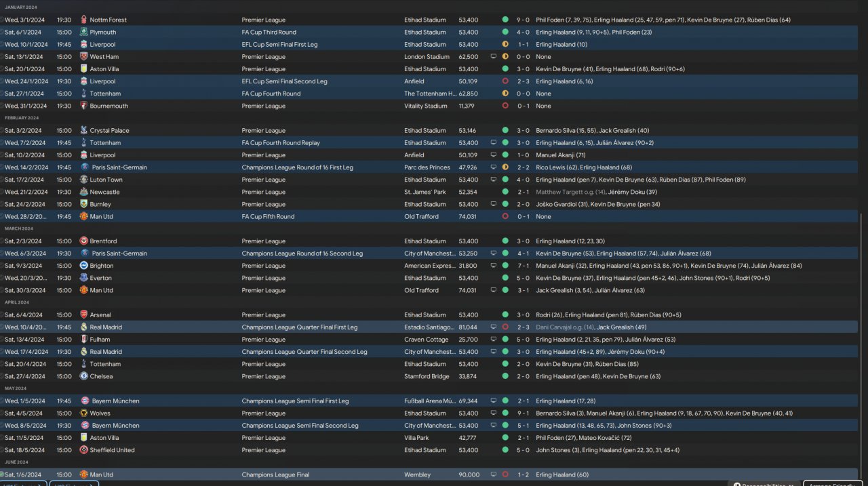This screenshot has height=486, width=868.
Task: Click the Everton club badge
Action: (84, 278)
